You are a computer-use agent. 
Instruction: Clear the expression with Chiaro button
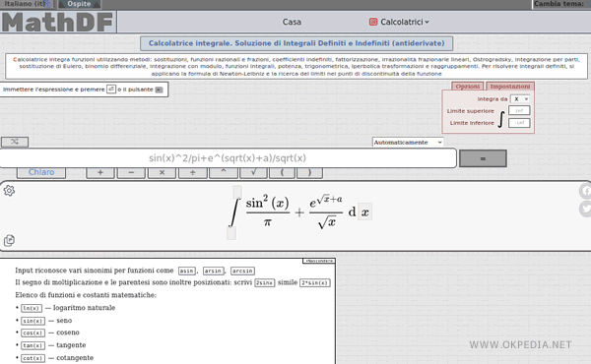point(41,172)
